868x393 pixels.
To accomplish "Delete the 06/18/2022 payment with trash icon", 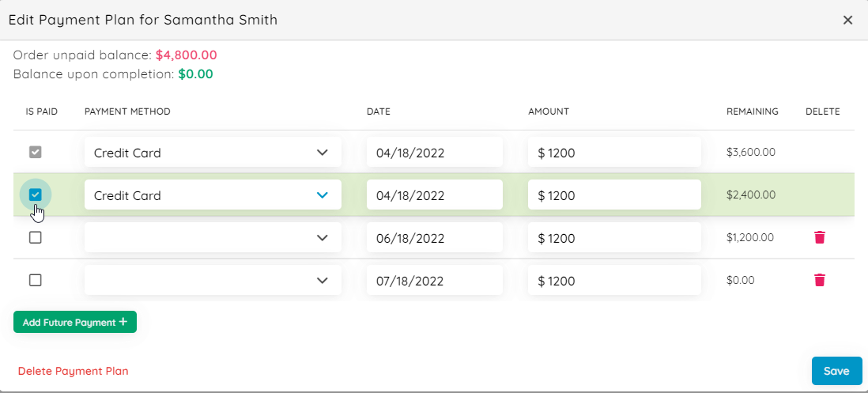I will [820, 237].
